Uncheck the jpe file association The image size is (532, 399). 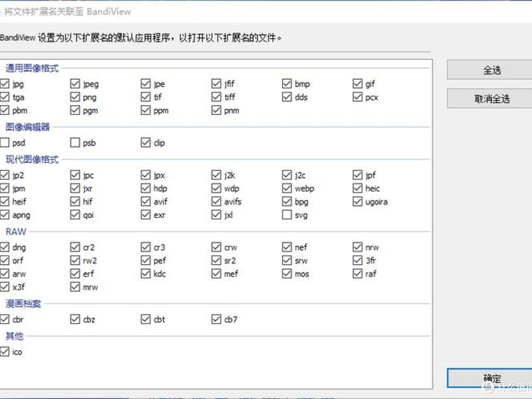tap(146, 84)
